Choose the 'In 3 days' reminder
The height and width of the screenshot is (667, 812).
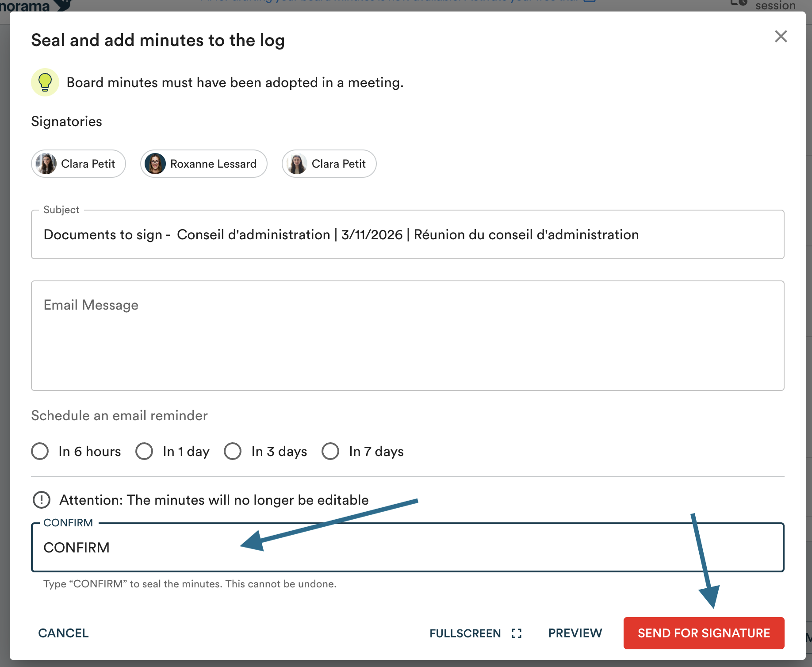coord(233,451)
